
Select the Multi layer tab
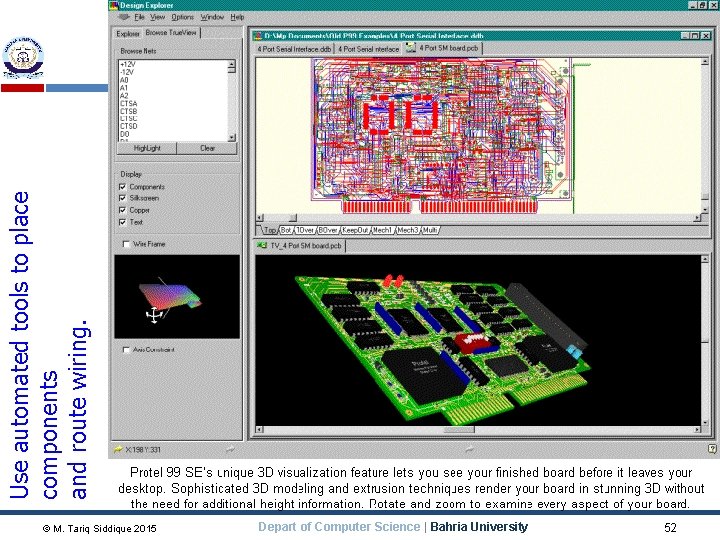coord(430,230)
